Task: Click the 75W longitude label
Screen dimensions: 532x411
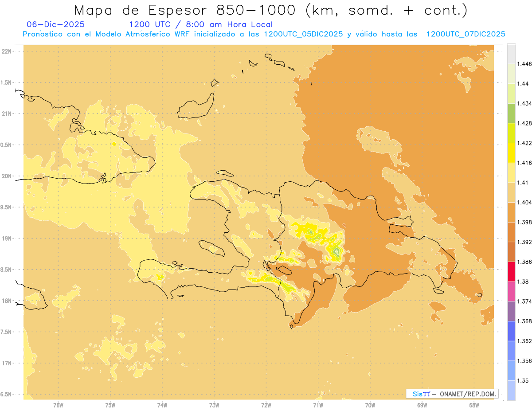Action: click(x=110, y=405)
